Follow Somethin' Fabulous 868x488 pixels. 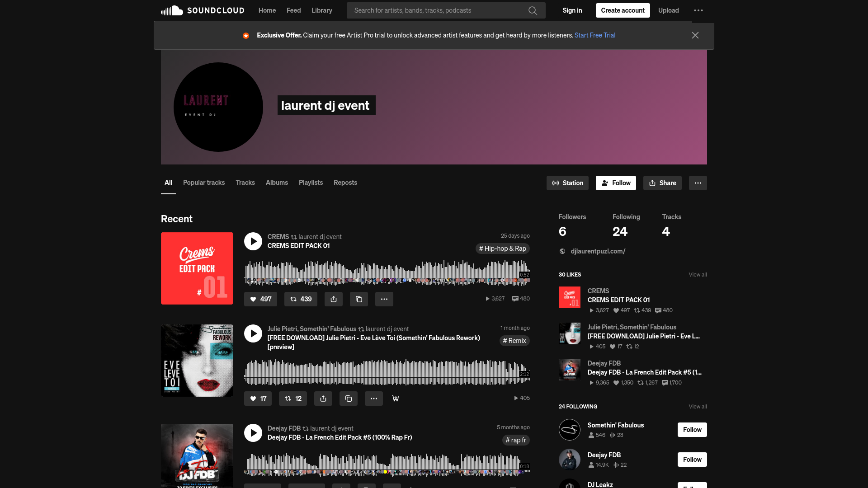coord(692,430)
